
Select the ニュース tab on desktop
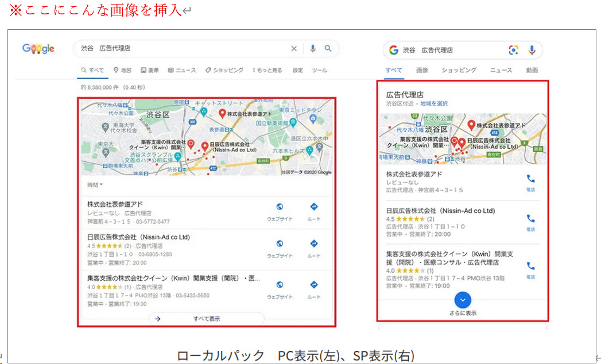click(182, 71)
